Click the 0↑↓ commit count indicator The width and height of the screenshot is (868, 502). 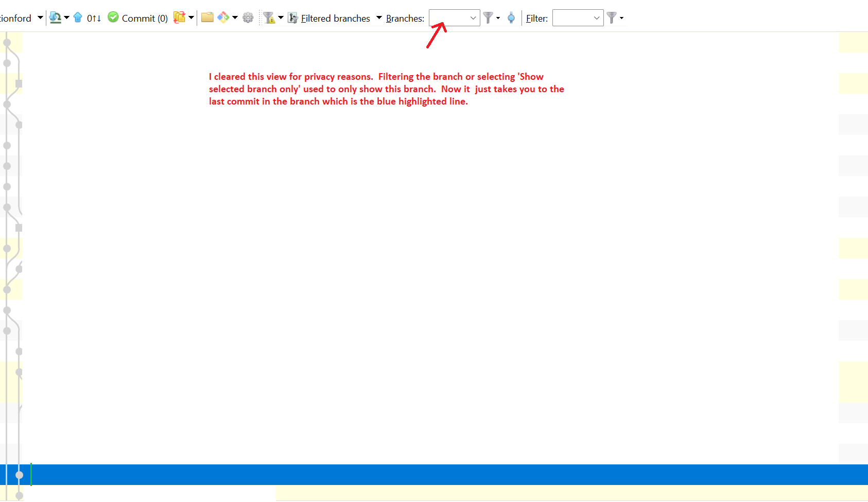coord(94,18)
